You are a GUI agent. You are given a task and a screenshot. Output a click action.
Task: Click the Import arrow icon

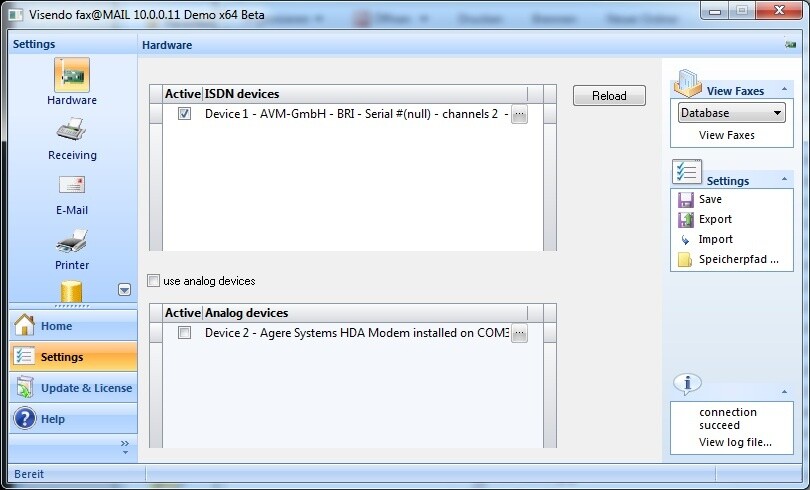click(685, 240)
